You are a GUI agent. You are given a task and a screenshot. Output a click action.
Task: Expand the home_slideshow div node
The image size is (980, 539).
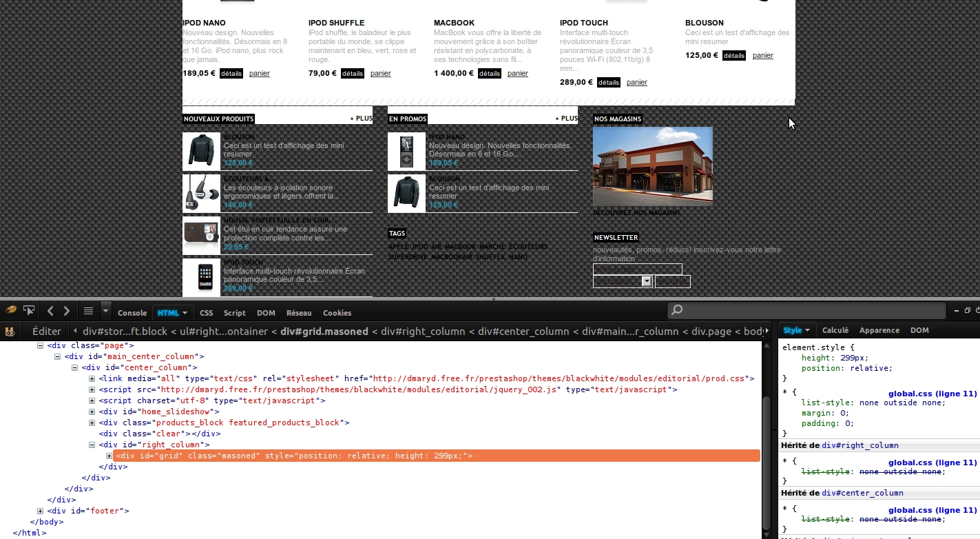pos(92,411)
